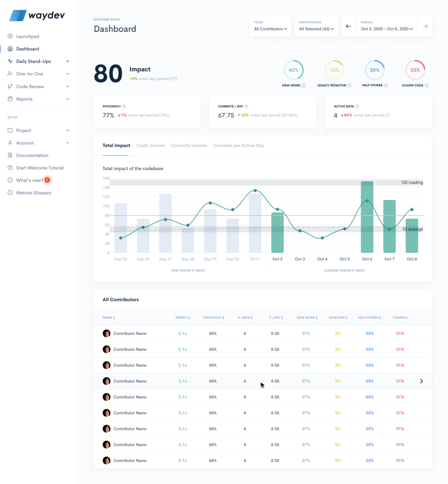
Task: Open the Active Days info tooltip
Action: [357, 106]
